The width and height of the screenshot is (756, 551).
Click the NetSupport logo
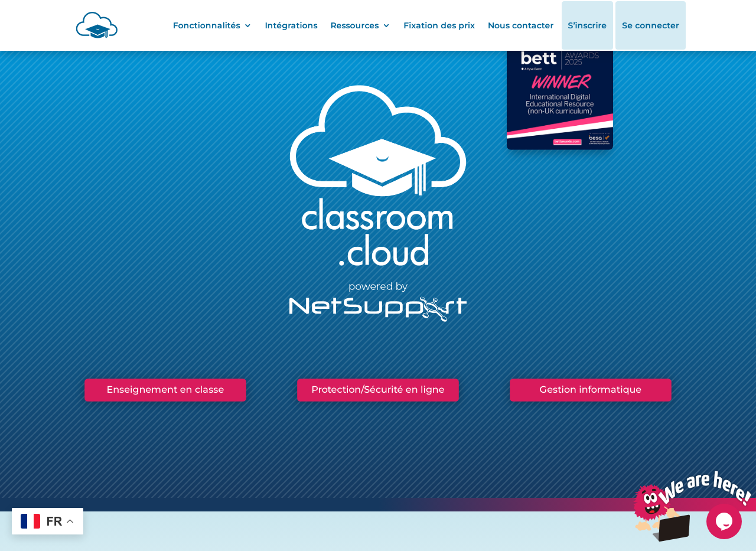pyautogui.click(x=378, y=309)
